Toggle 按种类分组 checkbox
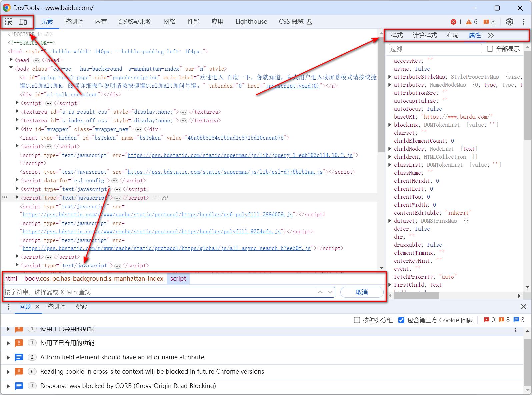Image resolution: width=532 pixels, height=395 pixels. coord(357,320)
